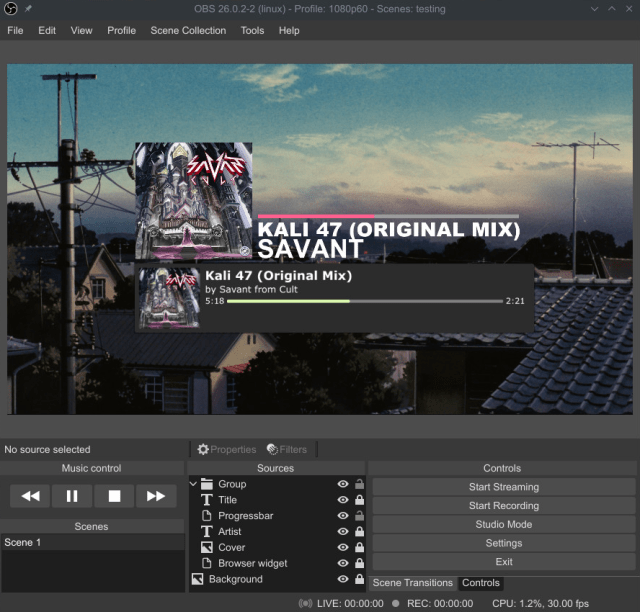Click the '2:21' remaining time text

[x=515, y=301]
